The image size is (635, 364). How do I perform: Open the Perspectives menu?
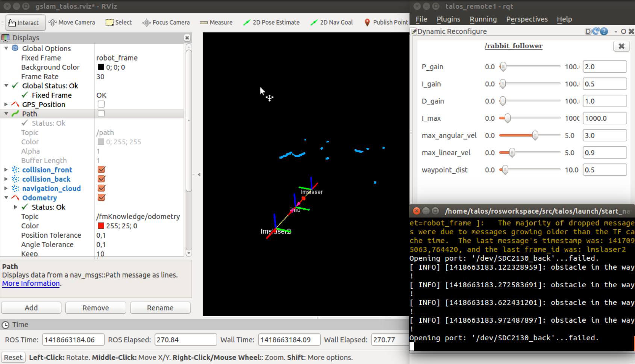pos(526,19)
